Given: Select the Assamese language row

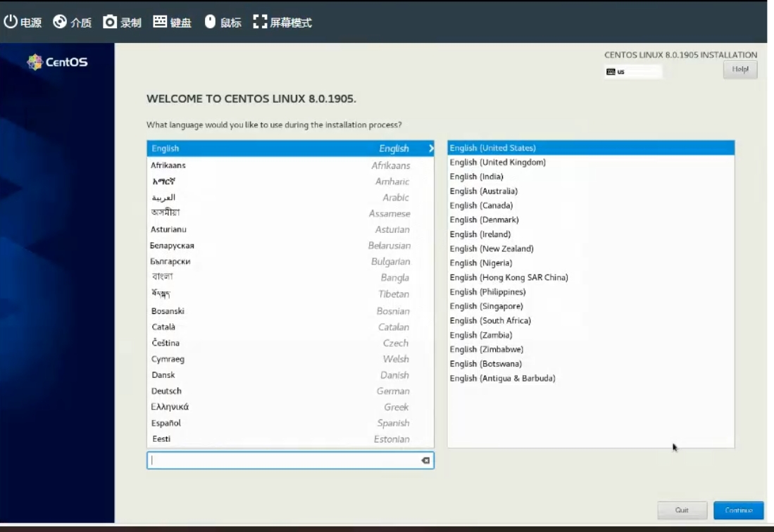Looking at the screenshot, I should point(290,213).
